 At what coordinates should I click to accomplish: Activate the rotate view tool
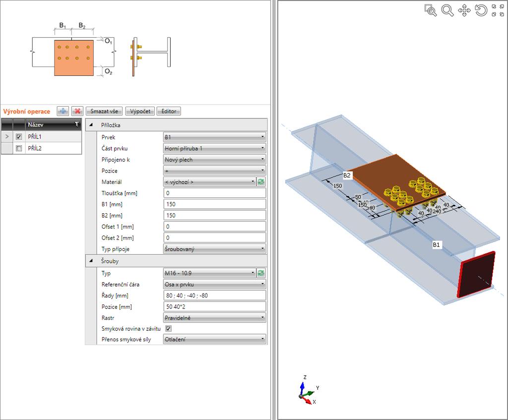pyautogui.click(x=481, y=10)
